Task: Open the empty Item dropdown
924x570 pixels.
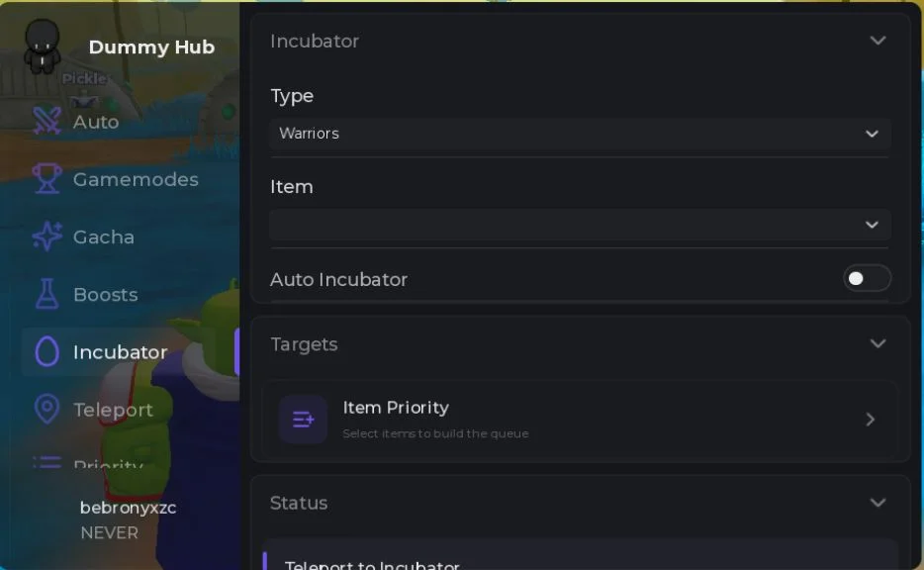Action: pyautogui.click(x=580, y=225)
